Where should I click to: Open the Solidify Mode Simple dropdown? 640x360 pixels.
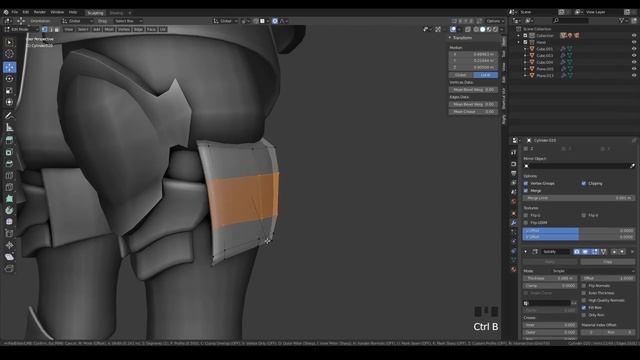pos(593,271)
